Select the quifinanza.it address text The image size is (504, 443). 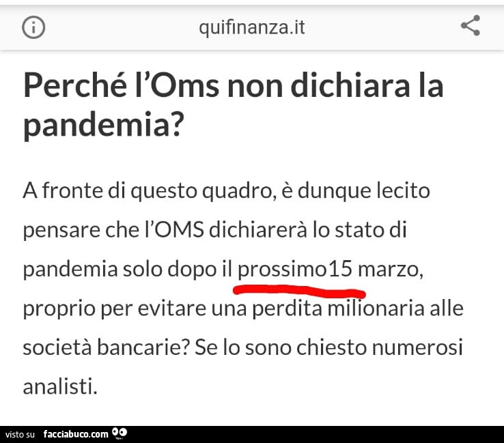point(252,27)
